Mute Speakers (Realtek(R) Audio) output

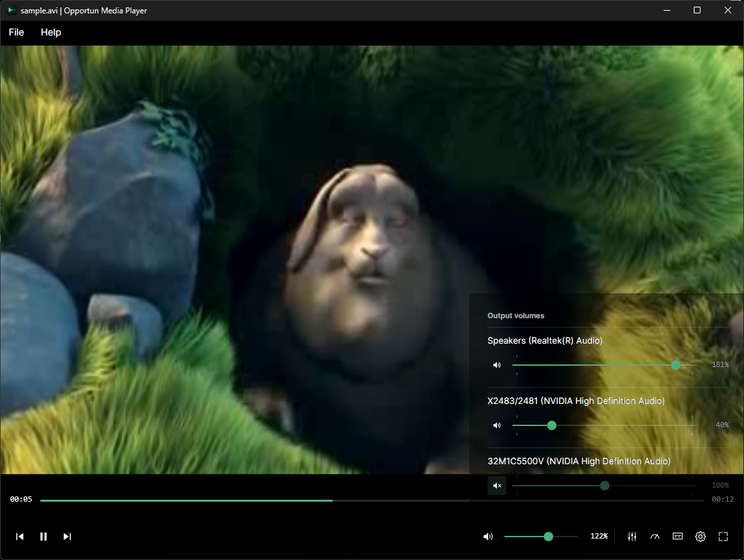tap(497, 365)
